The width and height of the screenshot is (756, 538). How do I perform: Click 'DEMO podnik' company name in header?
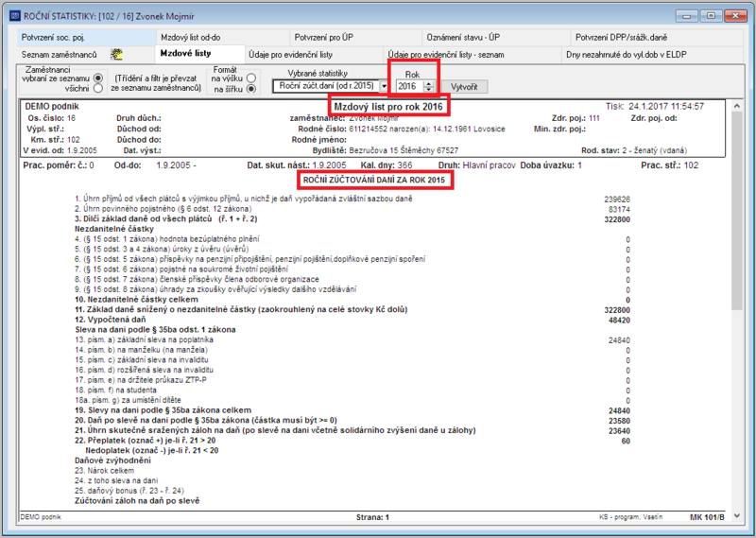click(x=52, y=106)
